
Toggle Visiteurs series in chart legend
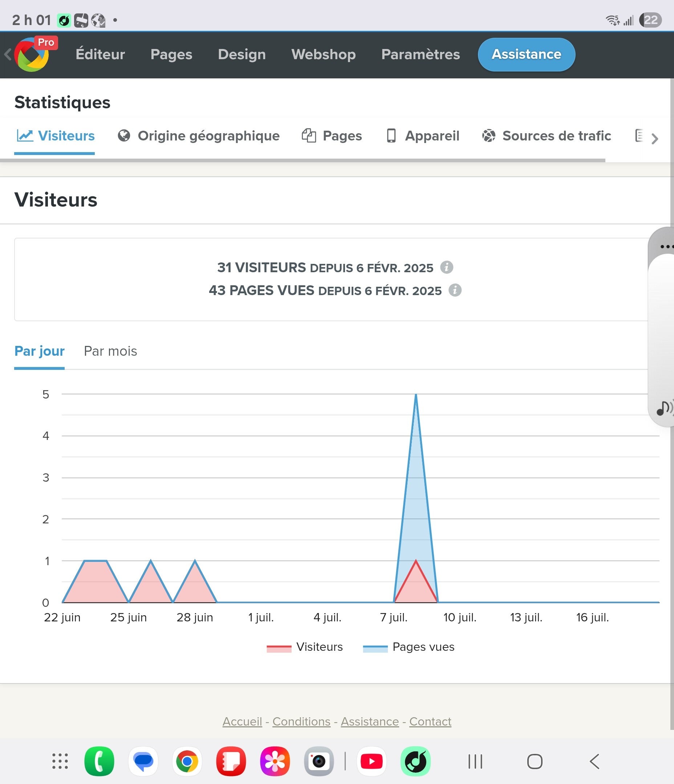(x=304, y=647)
